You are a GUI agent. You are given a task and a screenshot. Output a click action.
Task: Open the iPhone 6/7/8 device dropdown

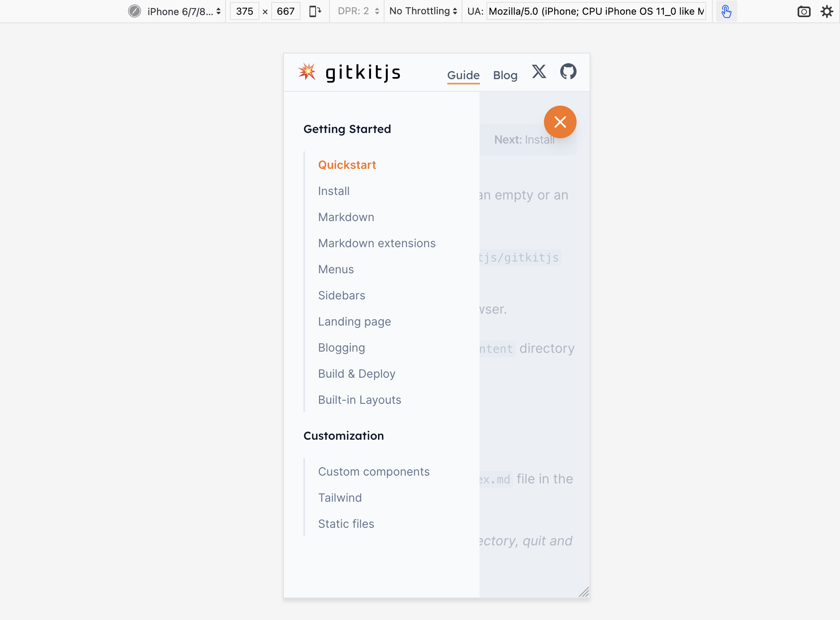(184, 11)
